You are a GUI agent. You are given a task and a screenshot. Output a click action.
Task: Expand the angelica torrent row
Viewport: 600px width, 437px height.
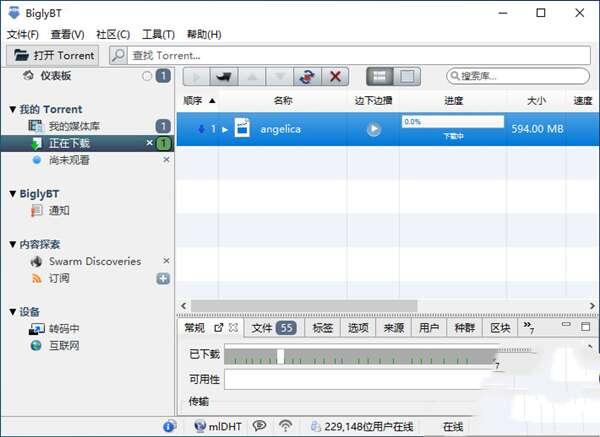(x=225, y=129)
